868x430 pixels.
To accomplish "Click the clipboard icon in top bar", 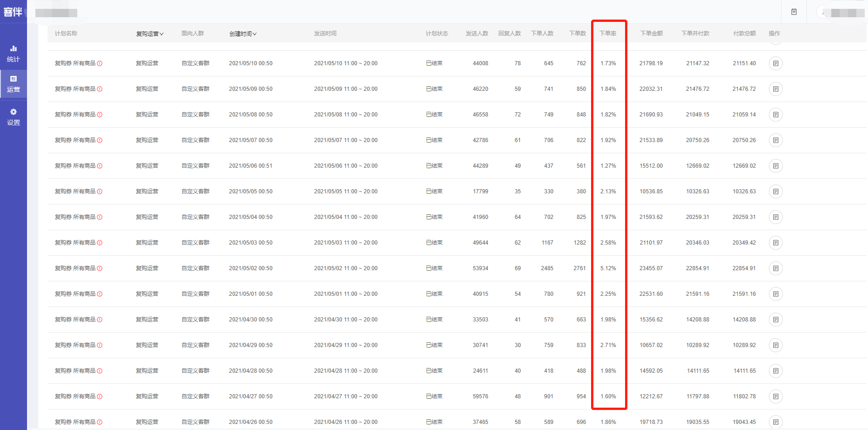I will 794,12.
